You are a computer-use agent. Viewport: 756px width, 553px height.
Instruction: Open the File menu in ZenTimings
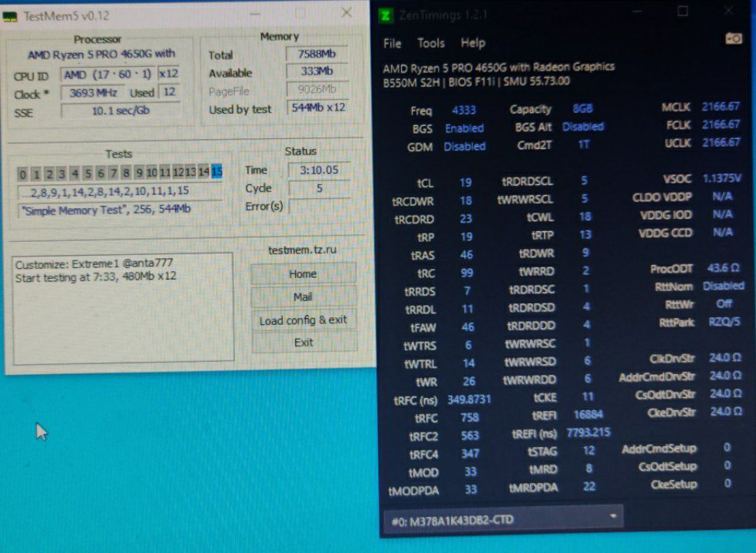pos(393,44)
